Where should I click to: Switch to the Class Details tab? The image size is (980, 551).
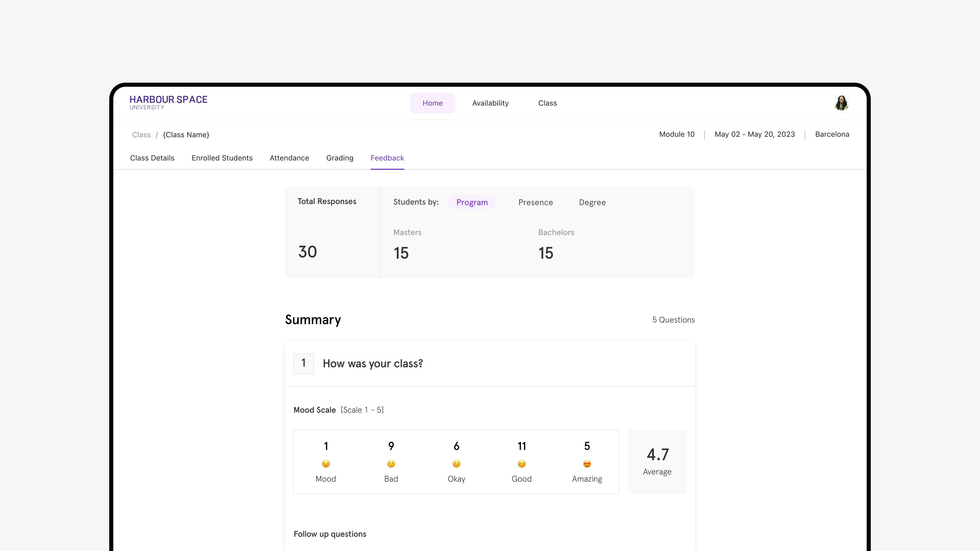(152, 158)
